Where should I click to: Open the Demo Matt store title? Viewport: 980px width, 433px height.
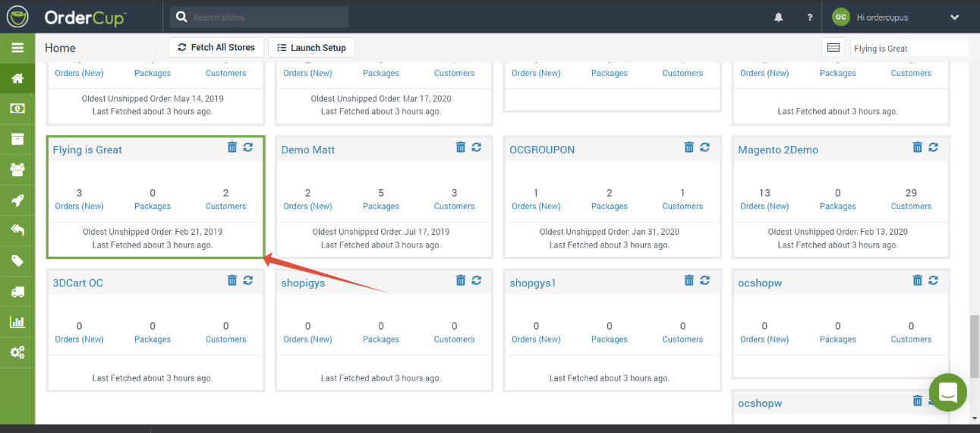click(308, 150)
